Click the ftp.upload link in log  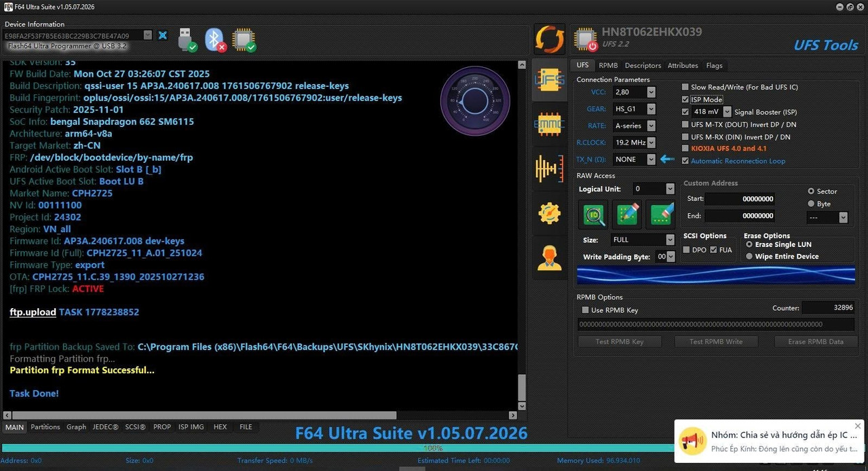[x=33, y=312]
